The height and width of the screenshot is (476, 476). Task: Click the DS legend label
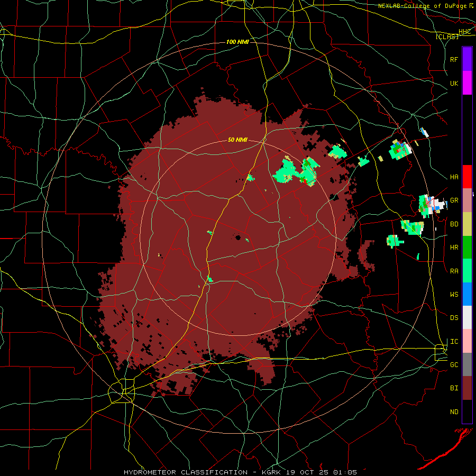454,318
